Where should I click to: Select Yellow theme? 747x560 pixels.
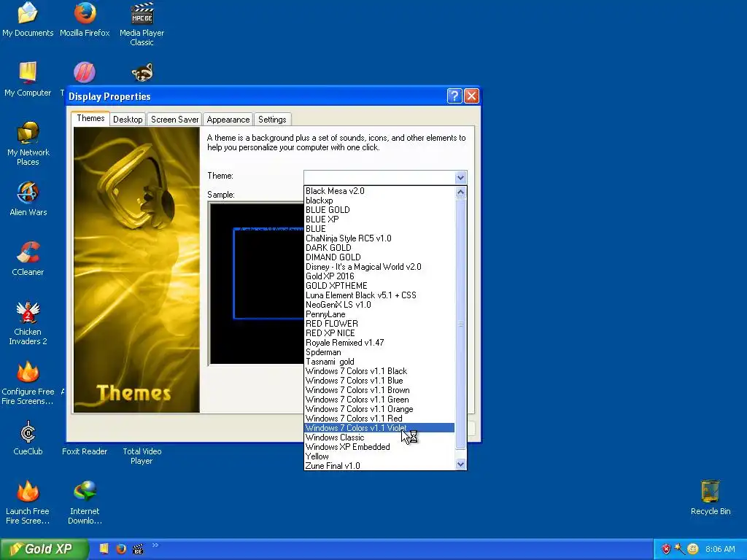(x=379, y=456)
